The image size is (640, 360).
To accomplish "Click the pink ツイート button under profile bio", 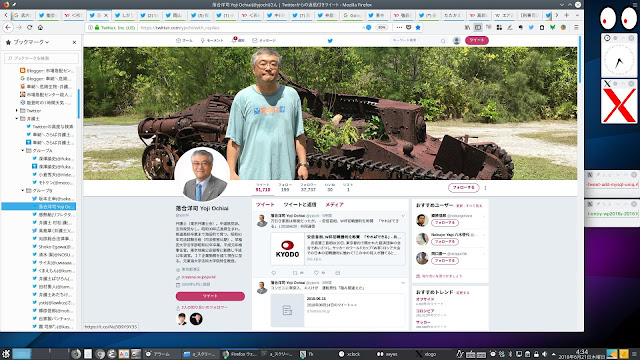I will click(x=210, y=296).
